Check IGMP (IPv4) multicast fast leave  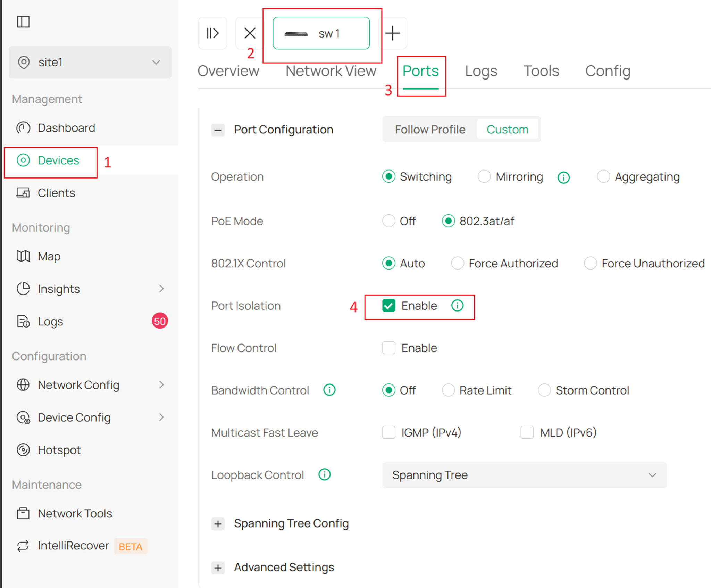click(388, 432)
